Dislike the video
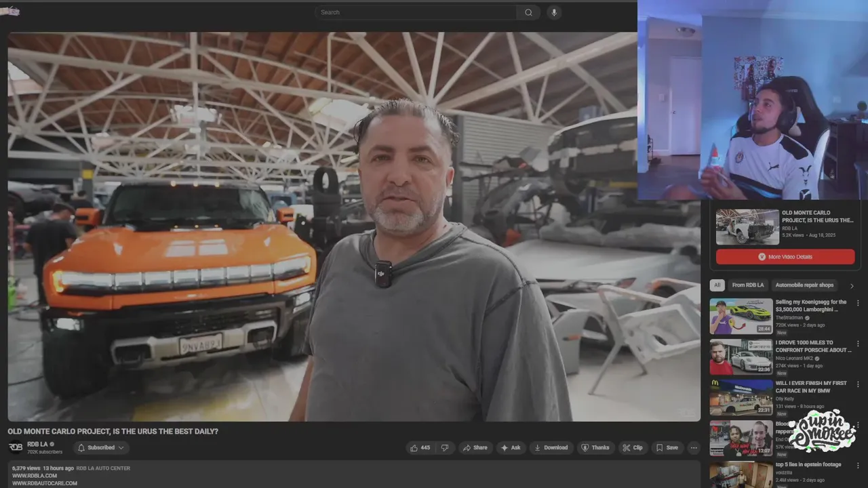868x488 pixels. pyautogui.click(x=445, y=447)
